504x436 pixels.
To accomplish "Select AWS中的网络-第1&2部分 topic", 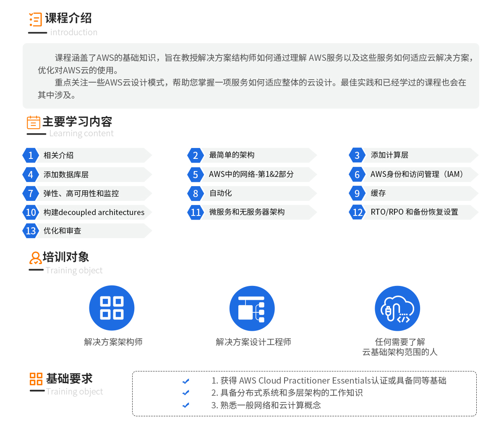I will [x=252, y=174].
